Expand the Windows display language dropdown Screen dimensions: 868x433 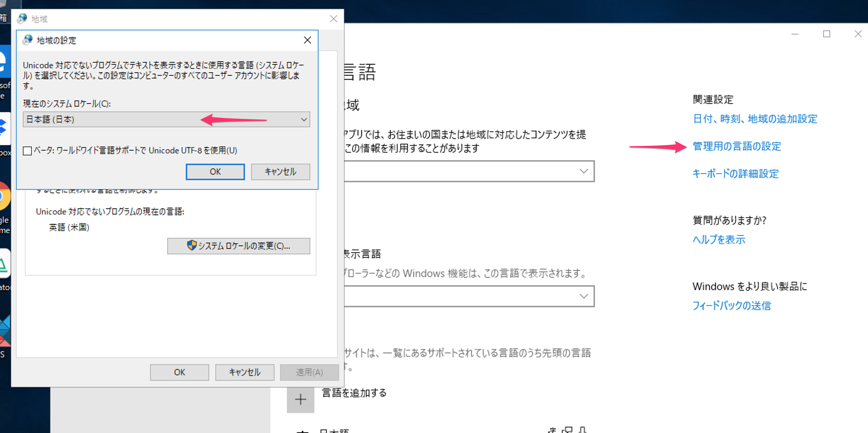pos(469,296)
